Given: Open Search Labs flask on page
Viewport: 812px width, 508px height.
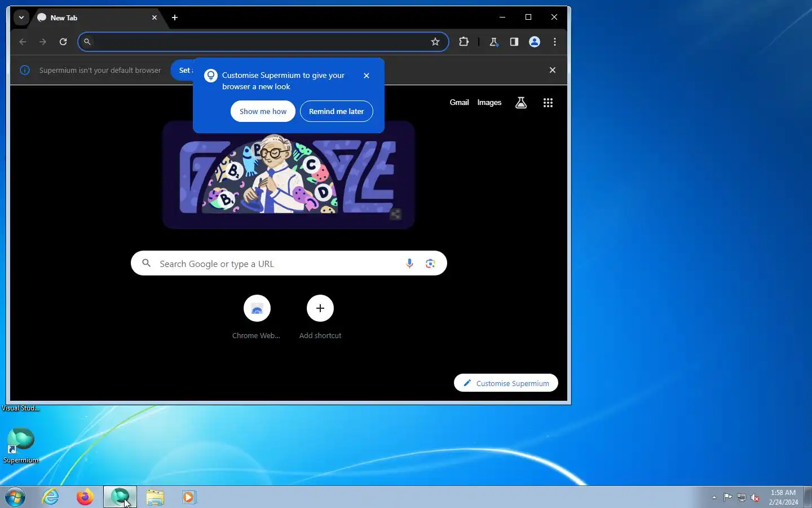Looking at the screenshot, I should pyautogui.click(x=521, y=103).
